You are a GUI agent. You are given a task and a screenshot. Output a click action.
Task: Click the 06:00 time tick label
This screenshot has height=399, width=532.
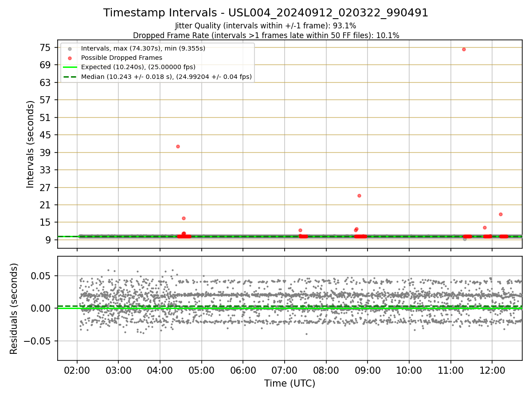coord(243,371)
